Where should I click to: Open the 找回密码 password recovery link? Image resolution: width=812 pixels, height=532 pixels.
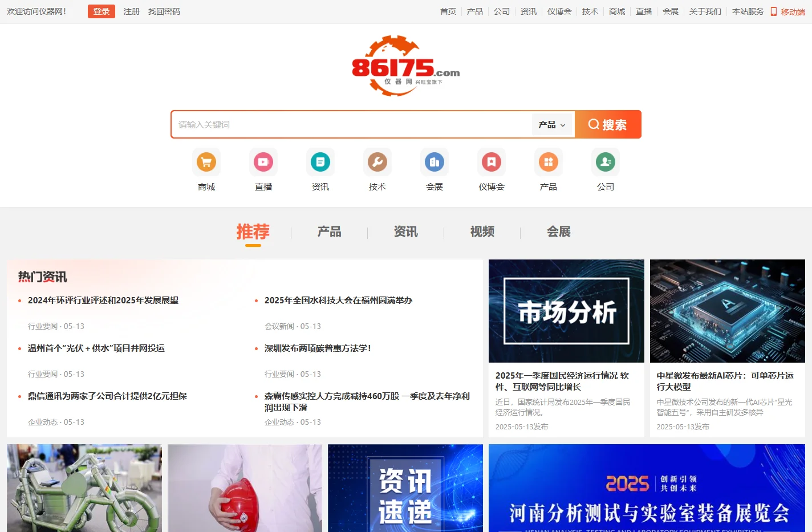(164, 11)
